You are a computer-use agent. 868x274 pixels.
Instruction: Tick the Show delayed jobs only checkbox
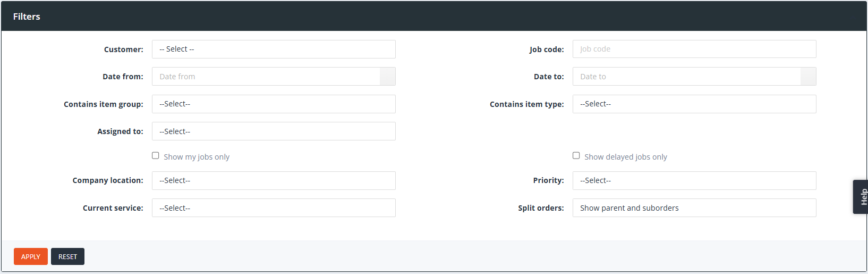tap(576, 156)
